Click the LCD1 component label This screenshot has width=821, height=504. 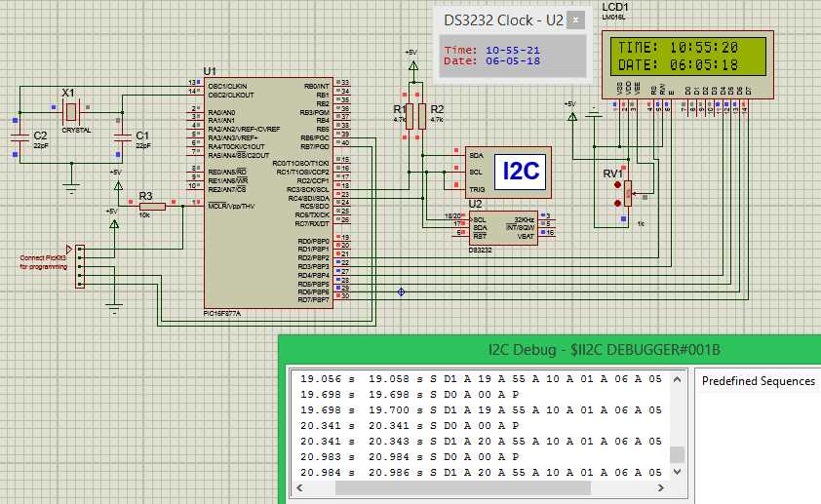click(614, 7)
